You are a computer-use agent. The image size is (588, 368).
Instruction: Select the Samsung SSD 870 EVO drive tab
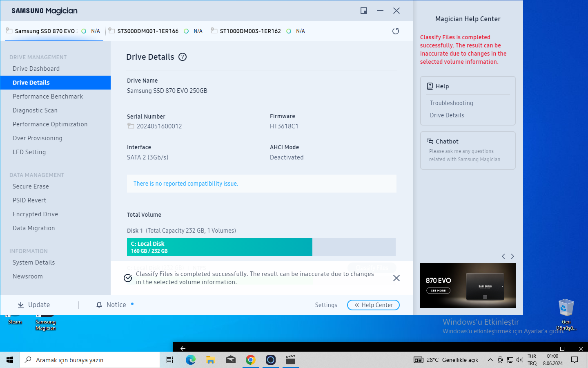[x=53, y=31]
